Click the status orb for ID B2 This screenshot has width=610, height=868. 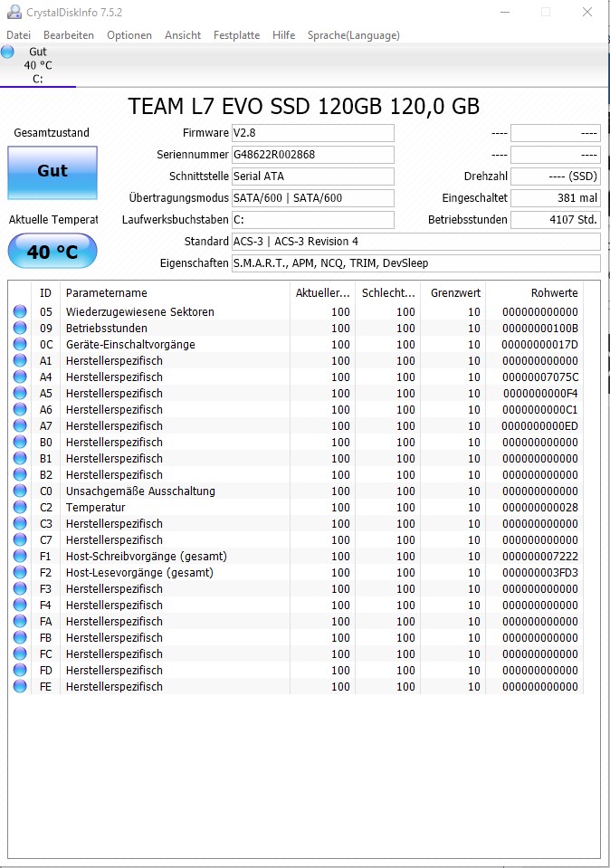20,474
